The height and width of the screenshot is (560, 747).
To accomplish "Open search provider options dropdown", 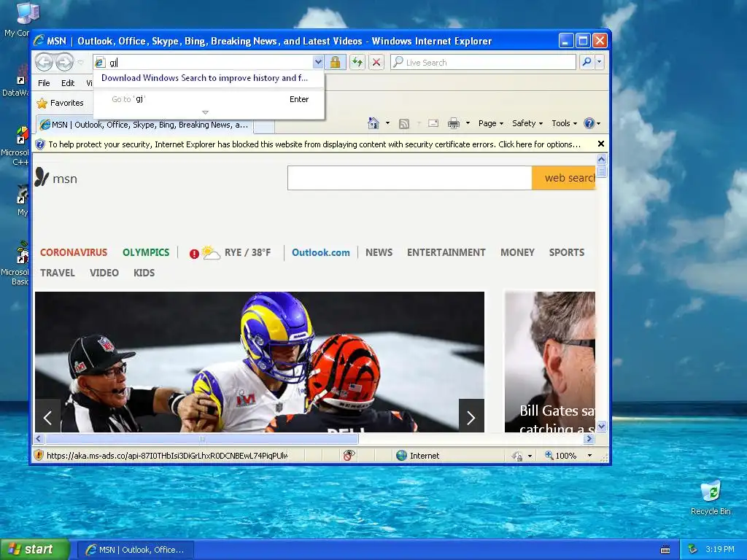I will [600, 63].
